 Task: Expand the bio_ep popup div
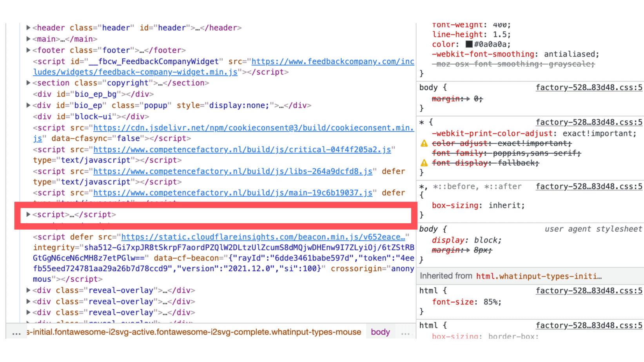28,105
